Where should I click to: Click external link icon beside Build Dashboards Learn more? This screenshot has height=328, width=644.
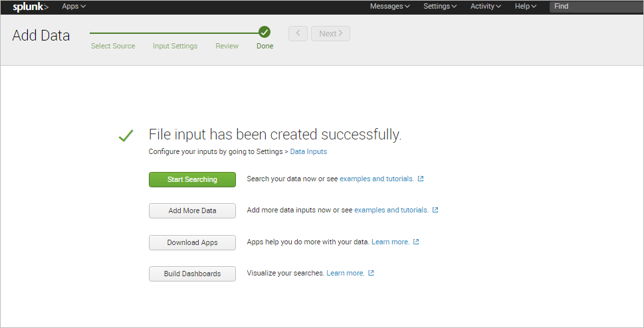(371, 274)
